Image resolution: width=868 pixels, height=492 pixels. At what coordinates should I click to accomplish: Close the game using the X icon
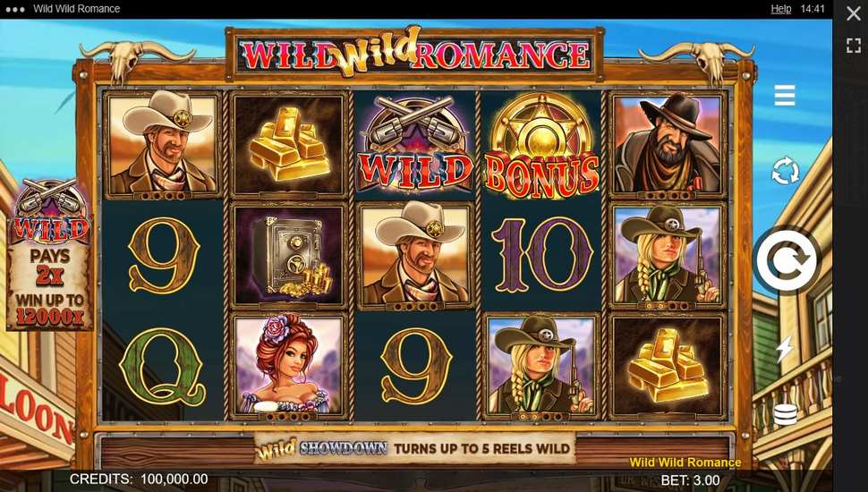click(x=854, y=13)
